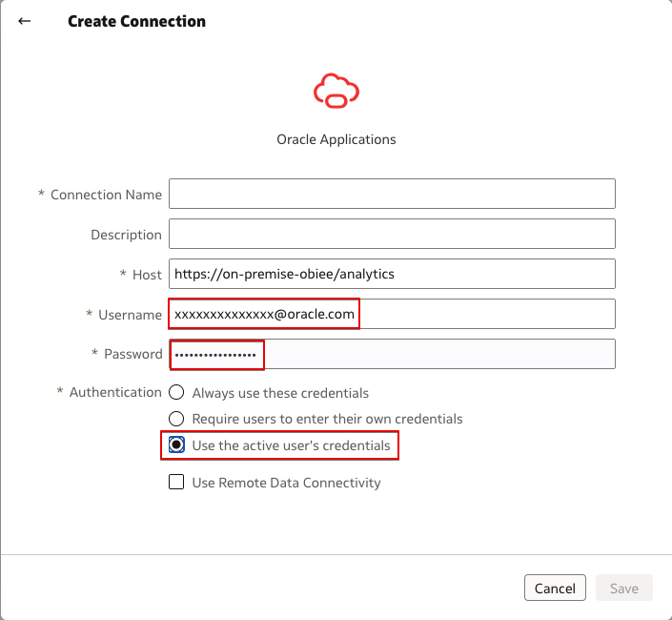This screenshot has width=672, height=620.
Task: Click the 'Create Connection' dialog title
Action: pos(136,21)
